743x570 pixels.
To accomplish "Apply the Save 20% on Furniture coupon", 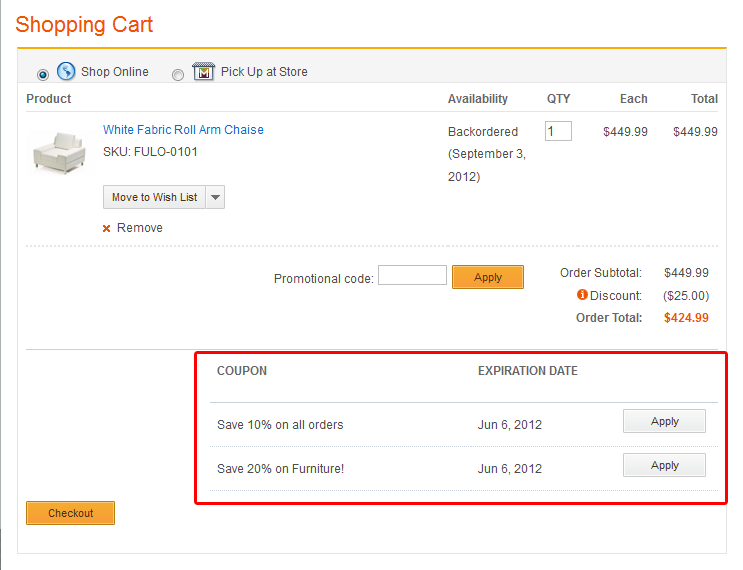I will click(x=664, y=465).
